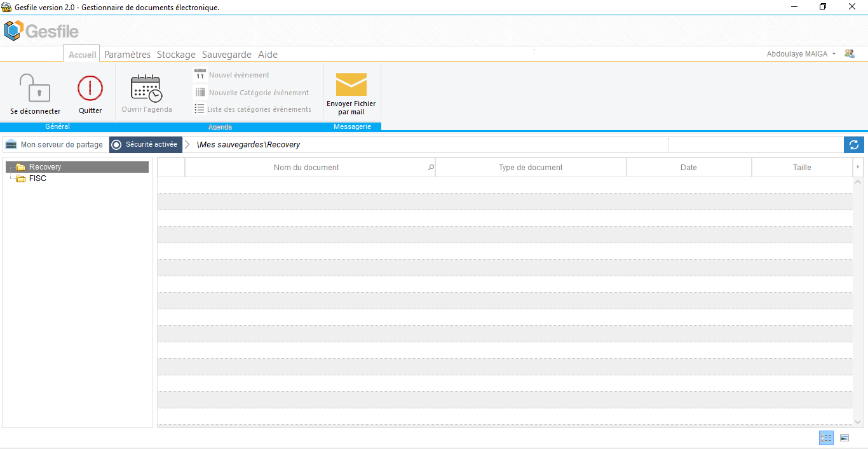
Task: Click the Envoyer Fichier par mail envelope
Action: pos(351,84)
